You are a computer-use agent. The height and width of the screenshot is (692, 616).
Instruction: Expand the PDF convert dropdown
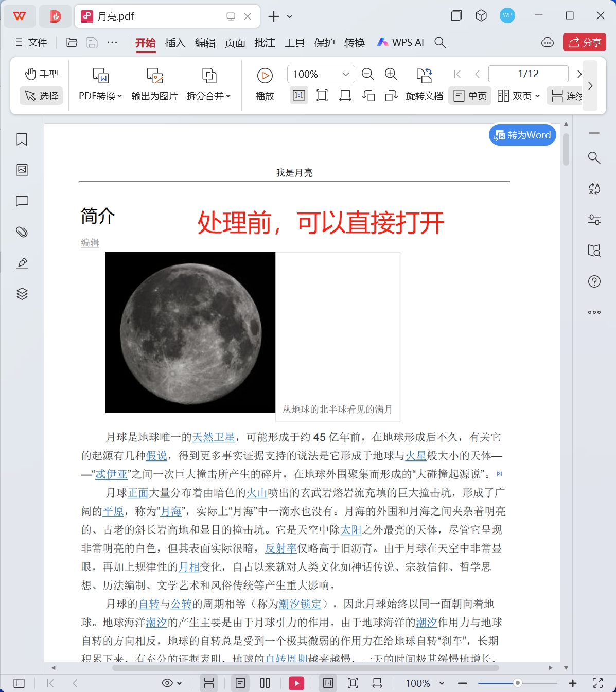click(100, 96)
